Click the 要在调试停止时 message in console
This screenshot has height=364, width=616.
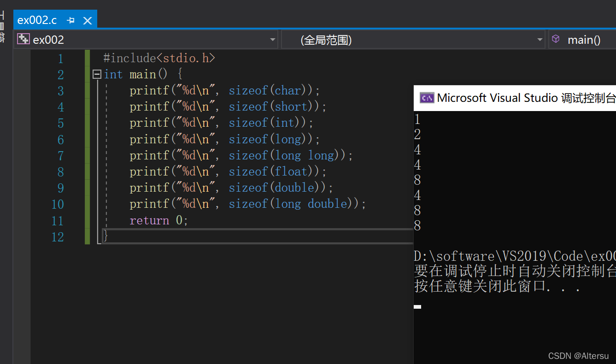(x=515, y=271)
